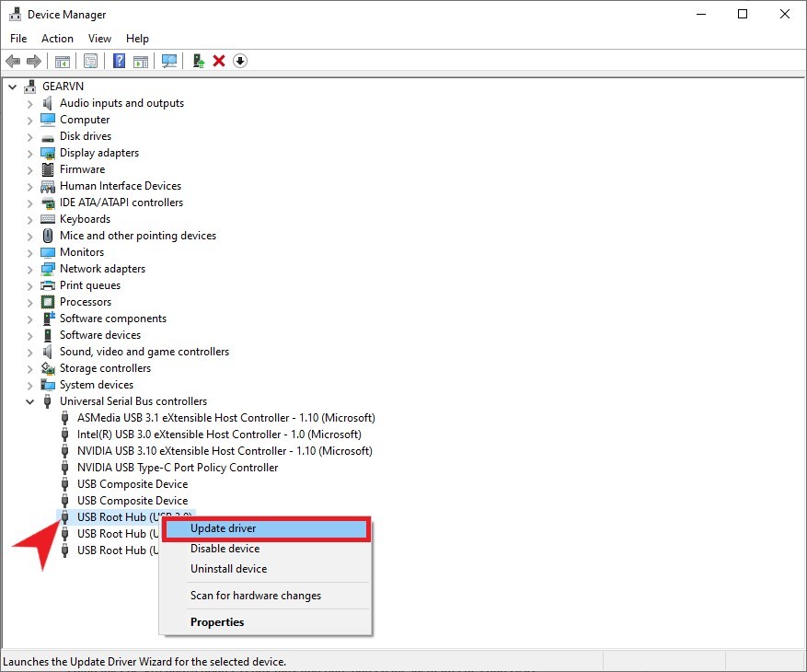Expand the Display adapters category
The height and width of the screenshot is (672, 807).
pyautogui.click(x=30, y=153)
